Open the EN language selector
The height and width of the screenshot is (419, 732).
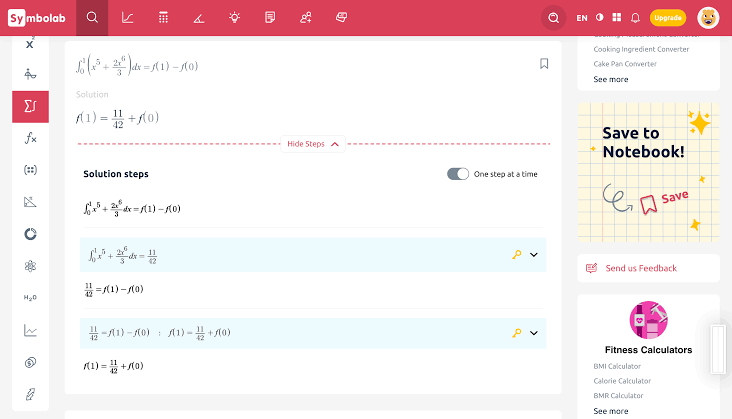582,17
